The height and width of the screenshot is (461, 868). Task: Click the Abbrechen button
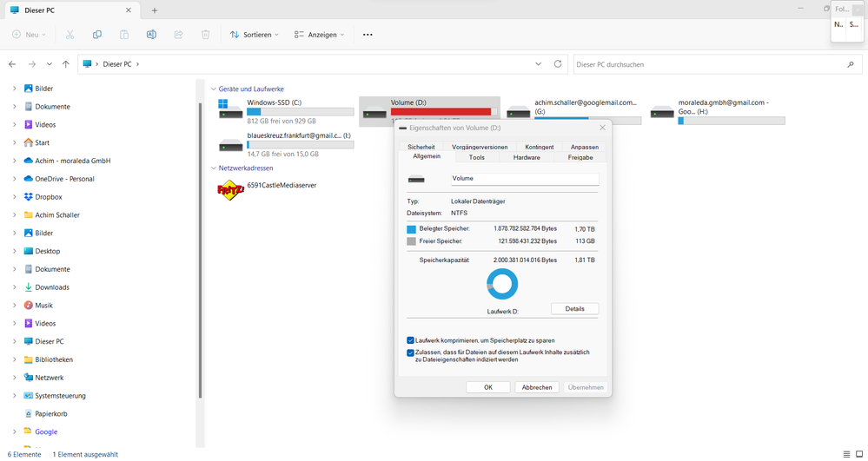point(537,387)
